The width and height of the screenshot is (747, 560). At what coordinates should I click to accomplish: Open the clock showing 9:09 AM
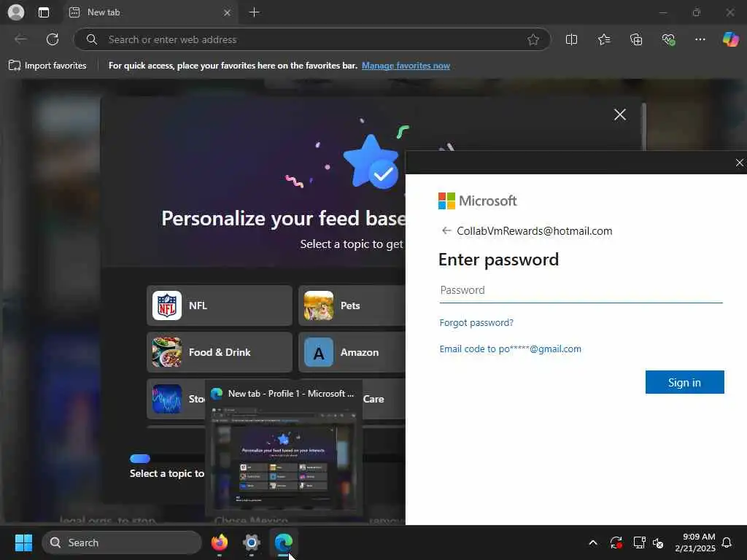(x=695, y=542)
